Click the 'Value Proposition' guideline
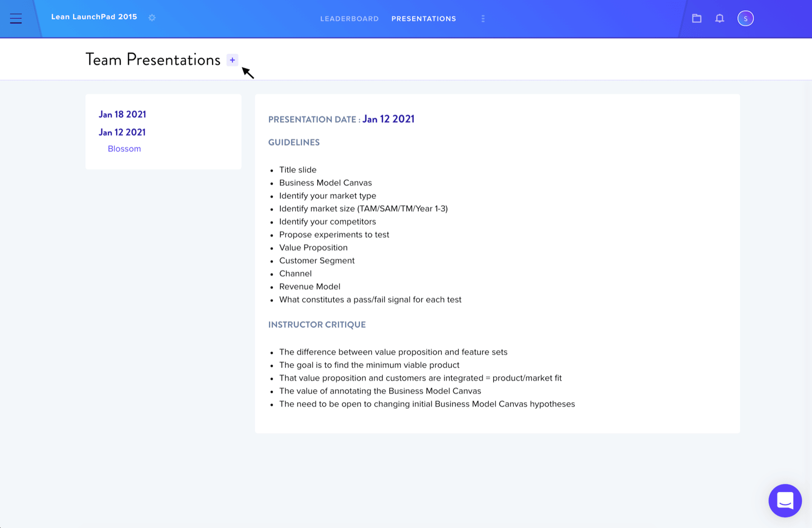812x528 pixels. point(313,248)
